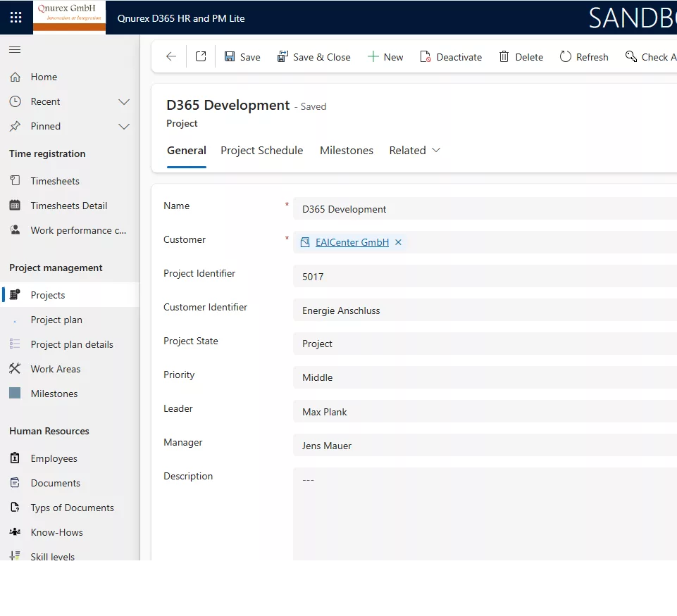Remove EAICenter GmbH from Customer field
Image resolution: width=677 pixels, height=616 pixels.
click(398, 242)
